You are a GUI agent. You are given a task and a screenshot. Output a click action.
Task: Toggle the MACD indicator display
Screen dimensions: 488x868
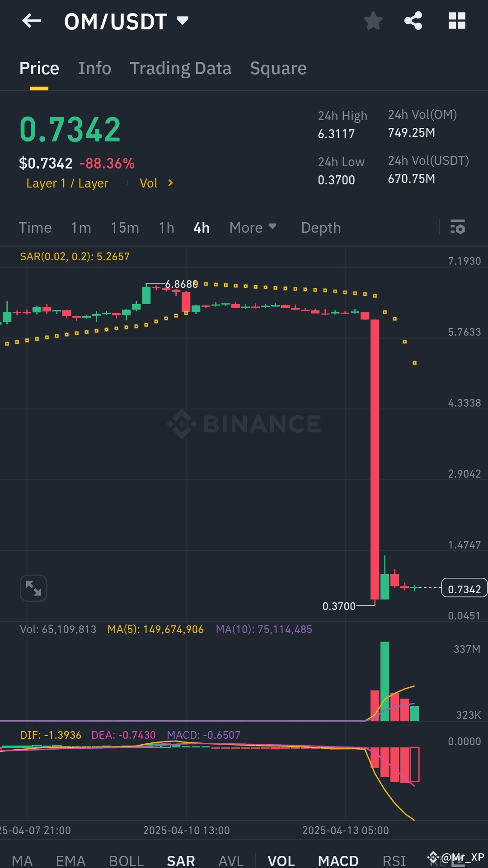coord(338,859)
